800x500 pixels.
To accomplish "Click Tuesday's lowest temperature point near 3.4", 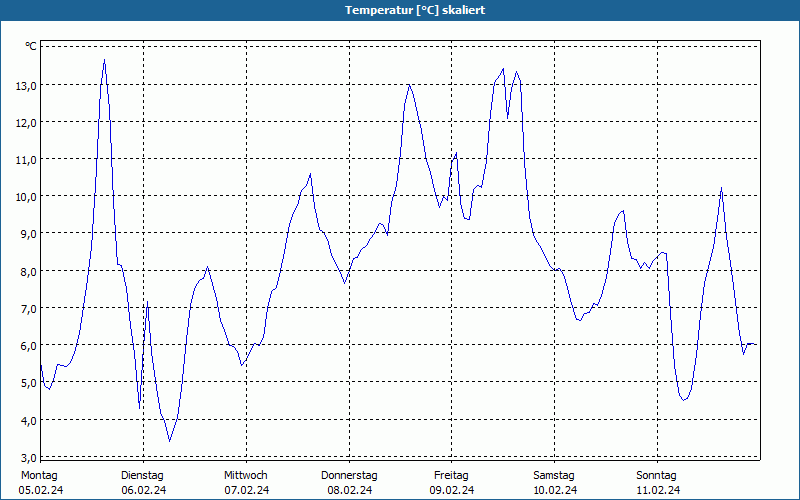I will [169, 441].
